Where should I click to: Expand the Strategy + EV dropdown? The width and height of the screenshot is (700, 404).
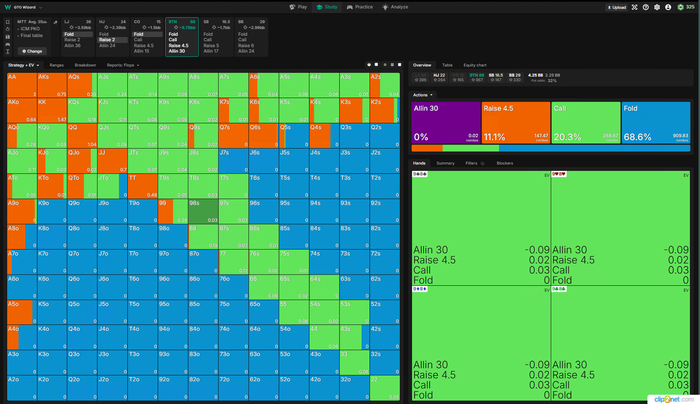pyautogui.click(x=23, y=65)
